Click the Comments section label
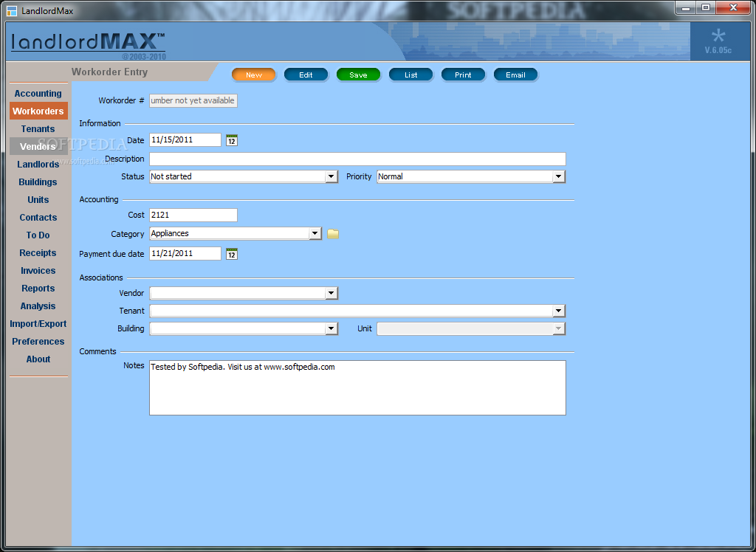Screen dimensions: 756x552 98,351
